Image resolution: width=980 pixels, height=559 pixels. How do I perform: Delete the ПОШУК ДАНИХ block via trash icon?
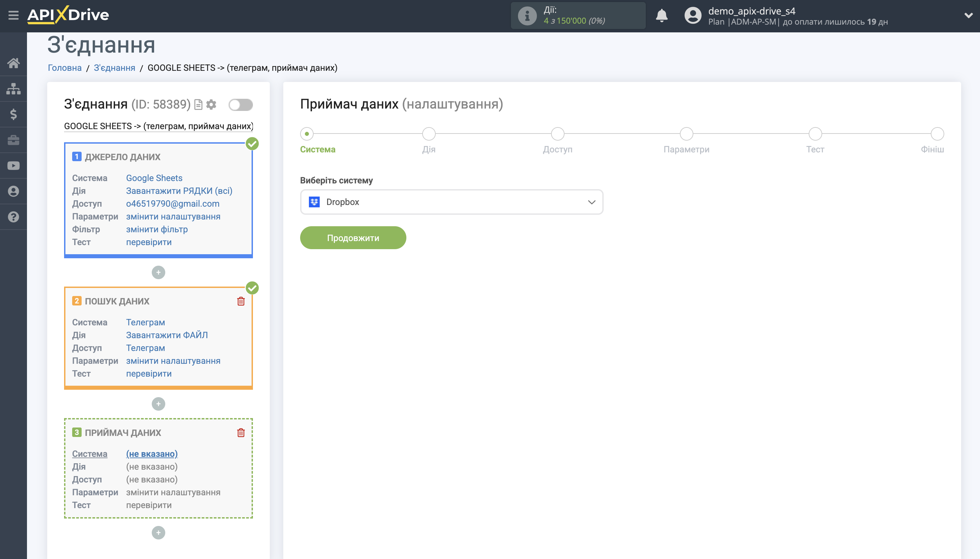click(x=241, y=301)
